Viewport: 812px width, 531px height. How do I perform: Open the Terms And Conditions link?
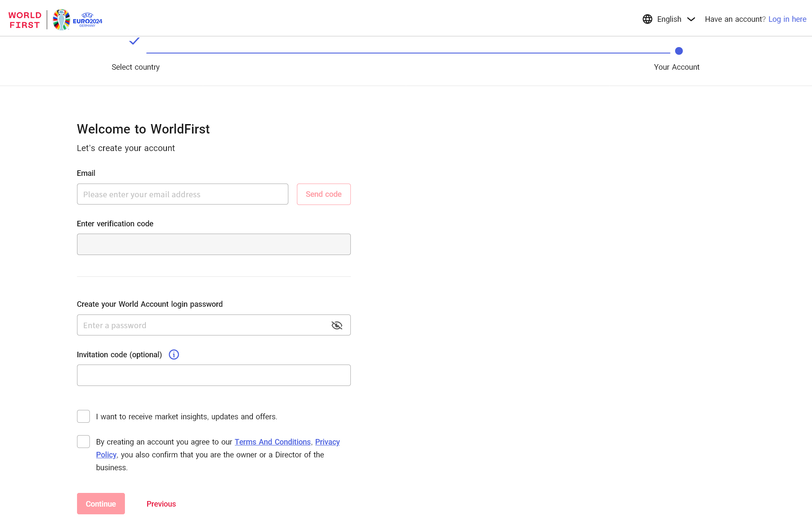tap(273, 442)
